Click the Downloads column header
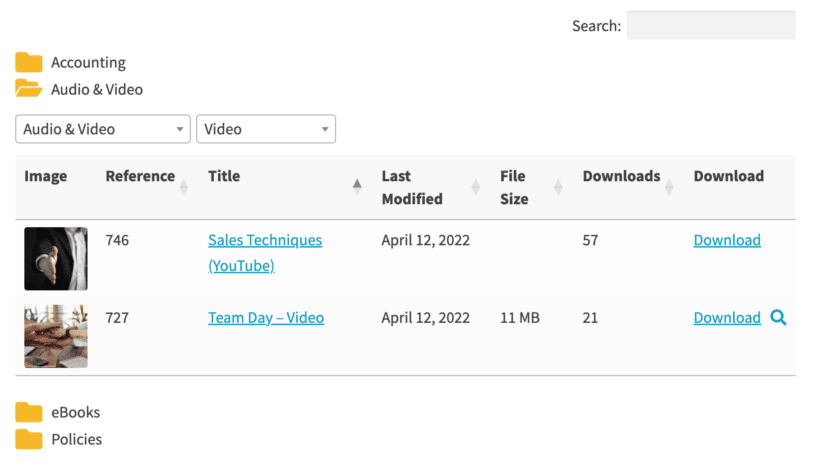Image resolution: width=820 pixels, height=468 pixels. [x=621, y=176]
